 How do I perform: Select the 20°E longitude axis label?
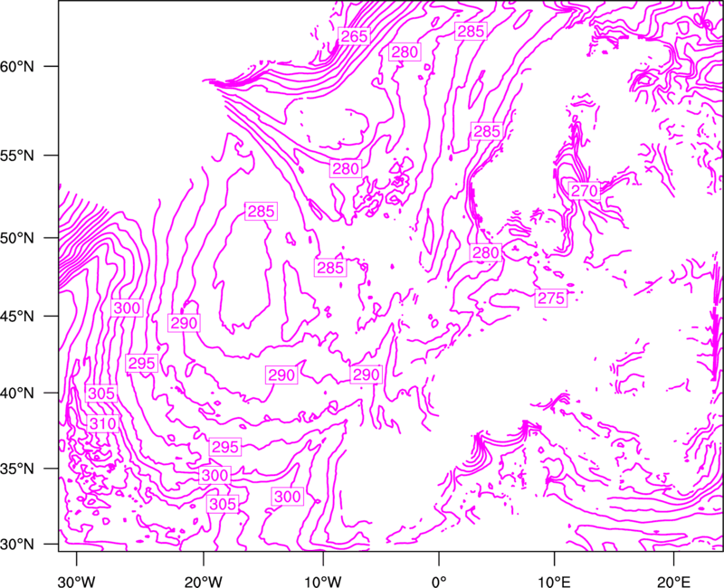click(x=673, y=582)
